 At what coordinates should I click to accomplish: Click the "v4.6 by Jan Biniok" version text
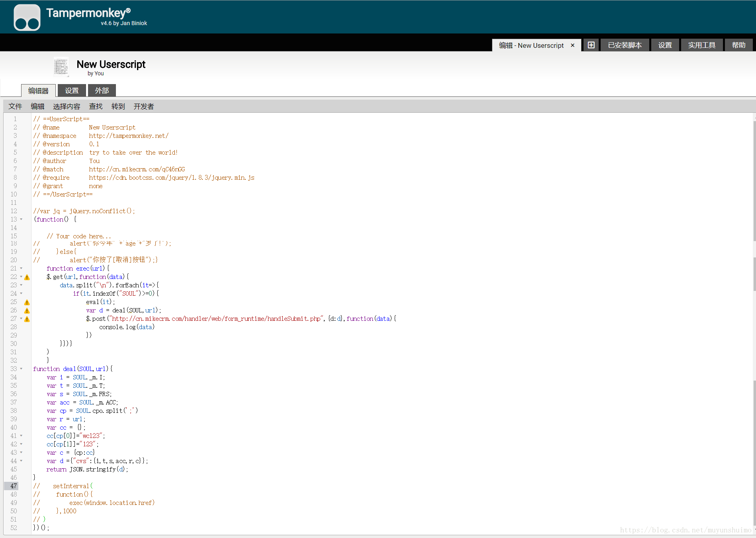[124, 23]
